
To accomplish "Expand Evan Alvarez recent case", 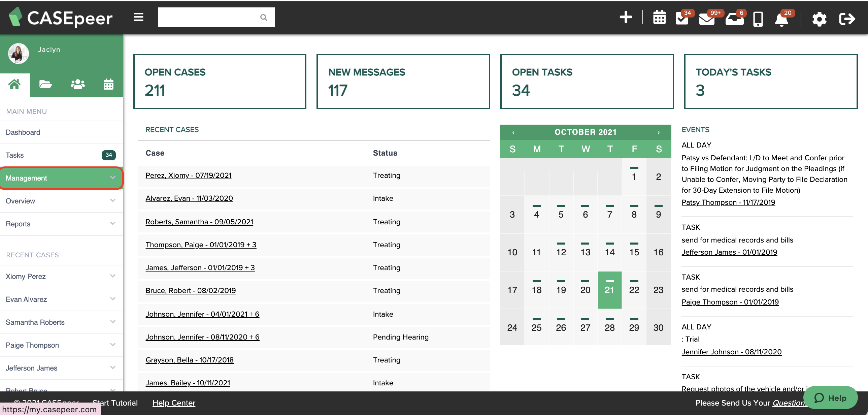I will (x=61, y=300).
